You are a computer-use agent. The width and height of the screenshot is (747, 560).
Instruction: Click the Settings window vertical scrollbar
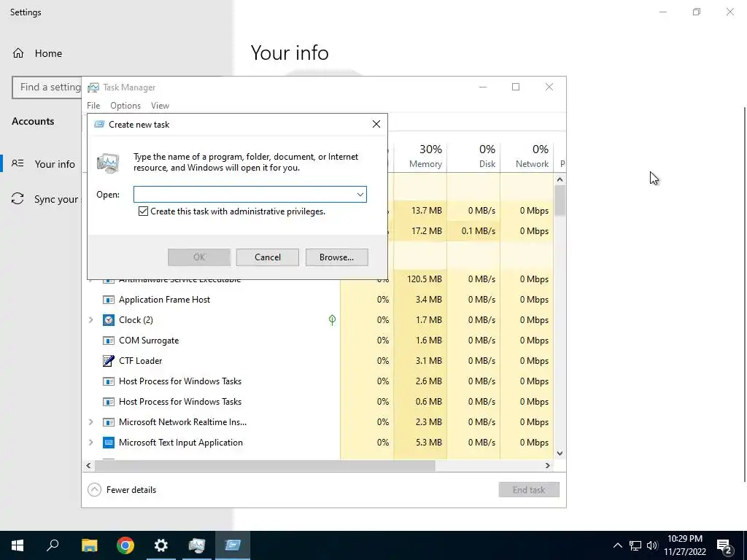click(x=745, y=295)
